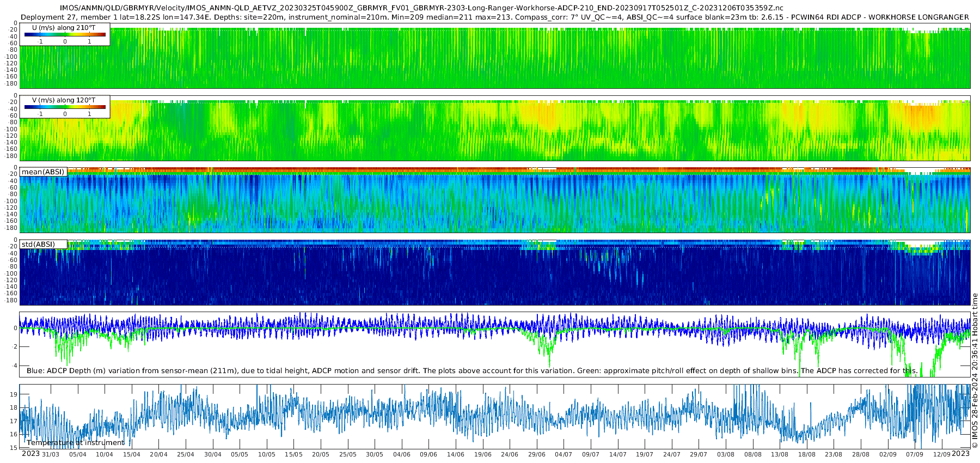Click the U (m/s) along 210°T colorbar
This screenshot has width=980, height=463.
pyautogui.click(x=65, y=34)
